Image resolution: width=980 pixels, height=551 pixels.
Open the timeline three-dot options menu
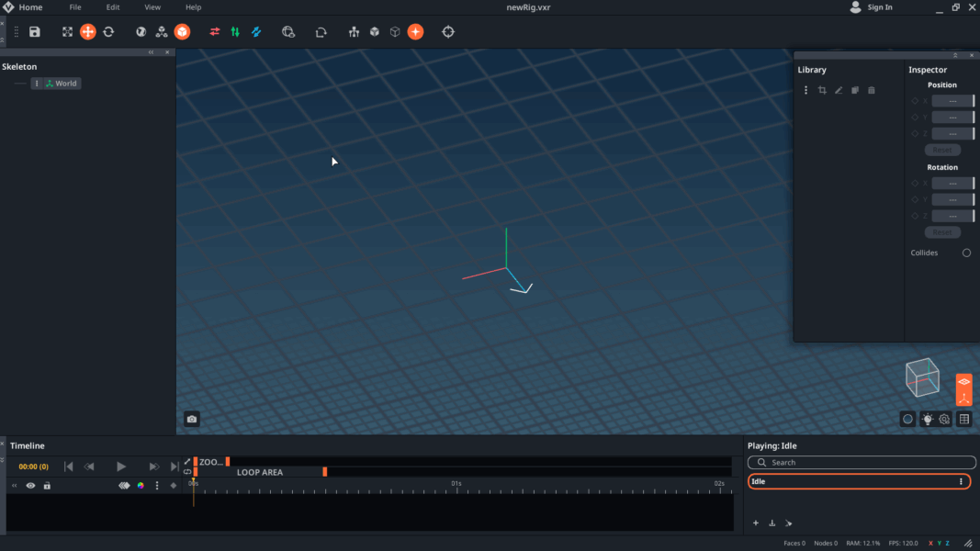(157, 486)
